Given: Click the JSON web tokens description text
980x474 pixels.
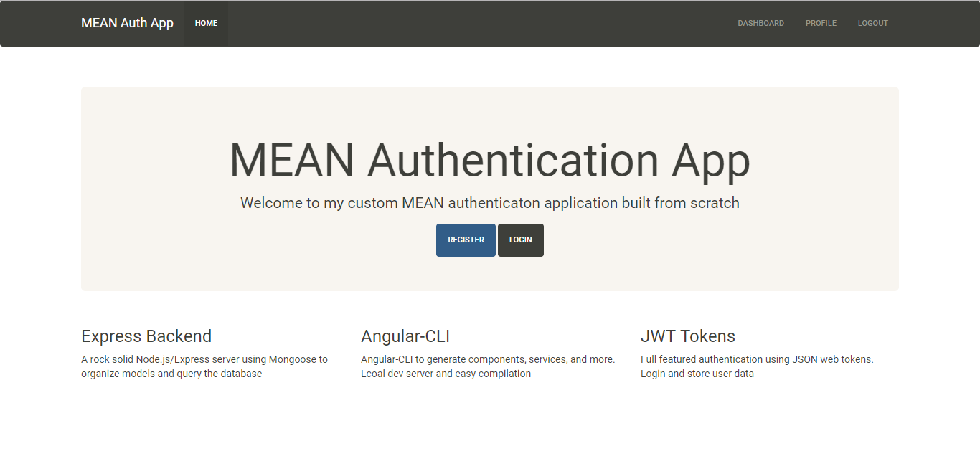Looking at the screenshot, I should point(757,366).
